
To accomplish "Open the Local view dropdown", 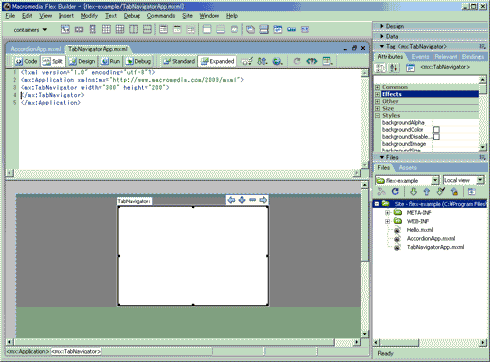I will (x=480, y=180).
